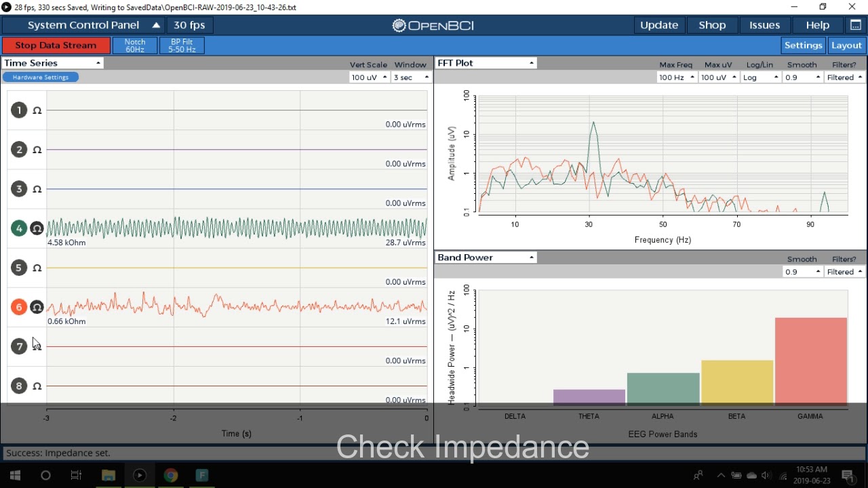Open the notification center icon
Screen dimensions: 868x488
(848, 475)
